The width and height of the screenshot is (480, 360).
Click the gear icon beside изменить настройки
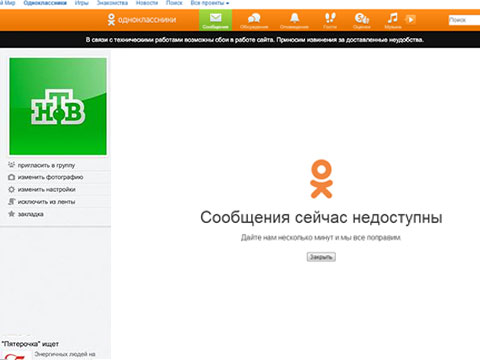pyautogui.click(x=11, y=189)
